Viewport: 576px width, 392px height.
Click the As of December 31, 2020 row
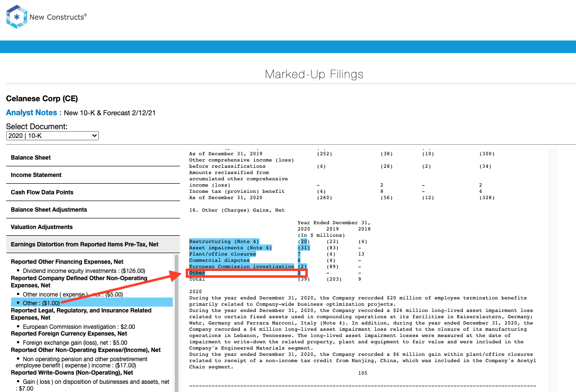click(342, 198)
